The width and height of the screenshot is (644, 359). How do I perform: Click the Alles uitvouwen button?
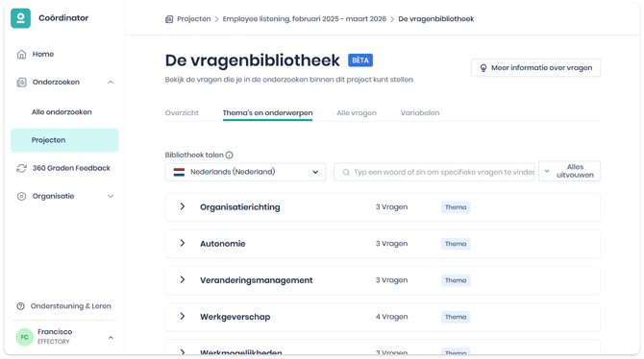(x=569, y=171)
